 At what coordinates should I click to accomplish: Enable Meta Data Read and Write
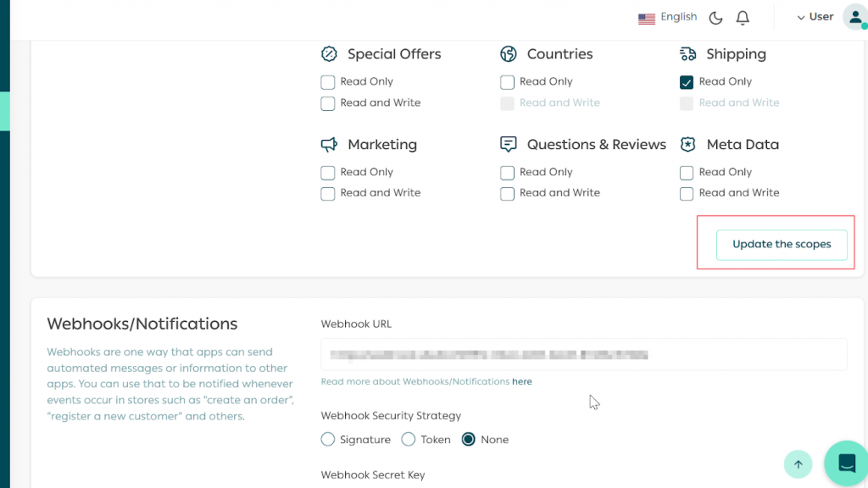click(687, 194)
